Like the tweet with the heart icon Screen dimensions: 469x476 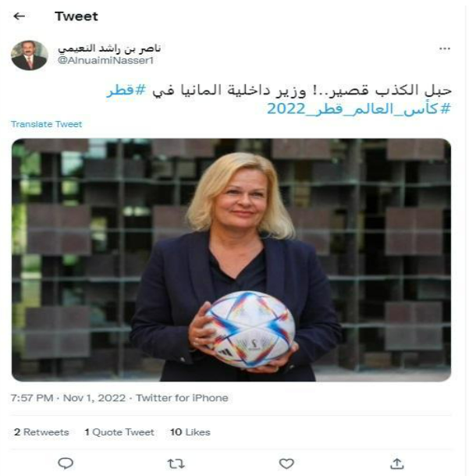click(x=286, y=464)
